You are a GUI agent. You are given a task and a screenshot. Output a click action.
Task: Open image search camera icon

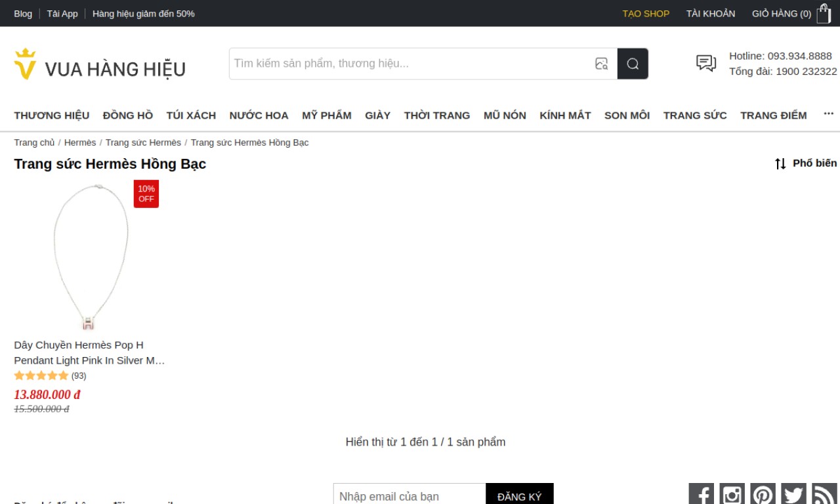[601, 64]
